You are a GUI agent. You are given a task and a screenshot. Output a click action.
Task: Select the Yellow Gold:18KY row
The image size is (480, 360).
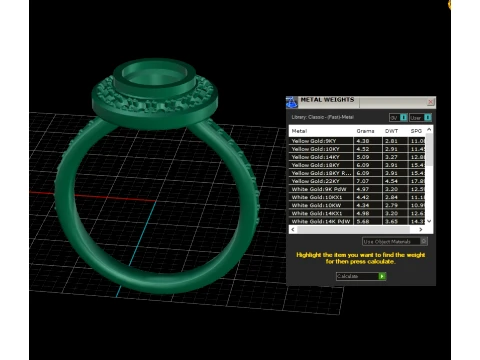pos(357,165)
